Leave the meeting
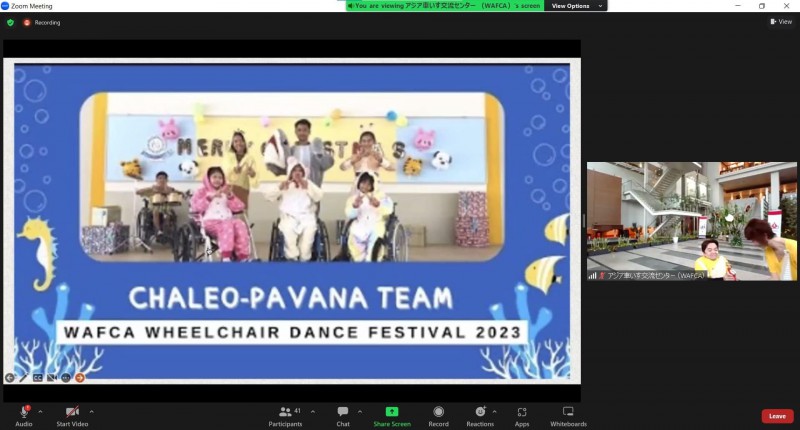This screenshot has height=430, width=800. (777, 416)
